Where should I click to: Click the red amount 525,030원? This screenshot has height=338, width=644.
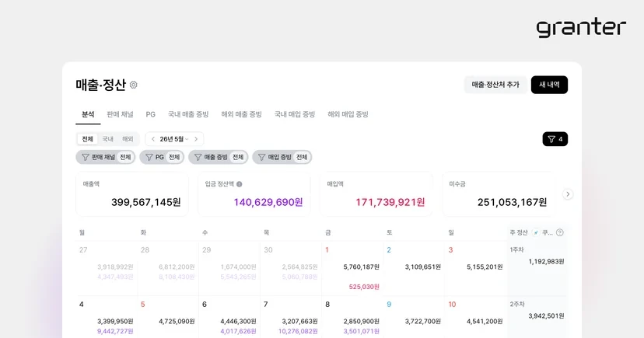tap(364, 287)
